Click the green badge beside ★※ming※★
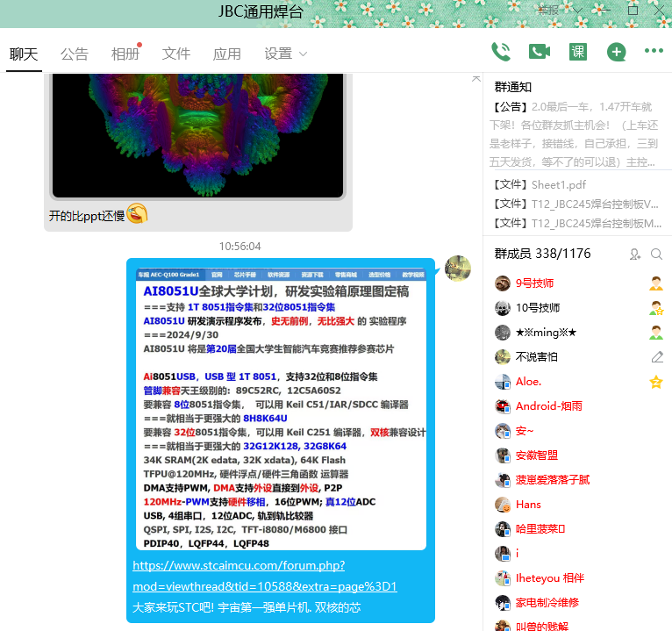672x631 pixels. (x=655, y=333)
